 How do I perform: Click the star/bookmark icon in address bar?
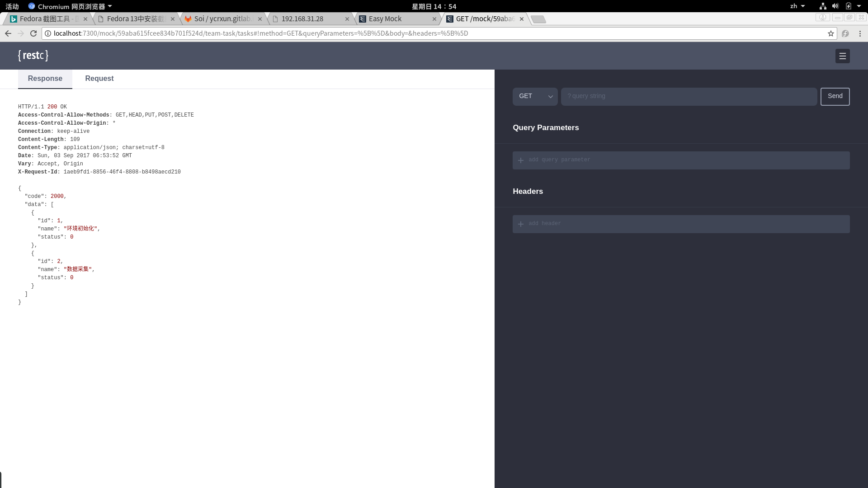(x=830, y=33)
